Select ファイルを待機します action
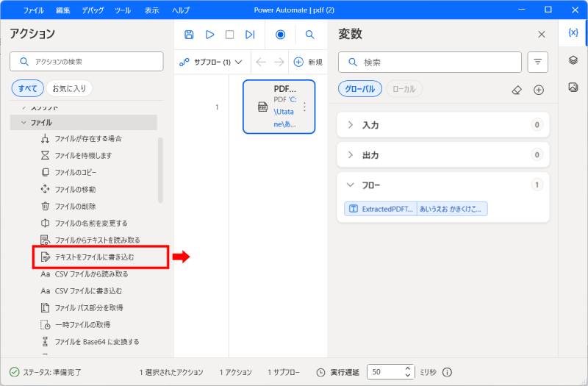Image resolution: width=588 pixels, height=386 pixels. click(x=83, y=155)
